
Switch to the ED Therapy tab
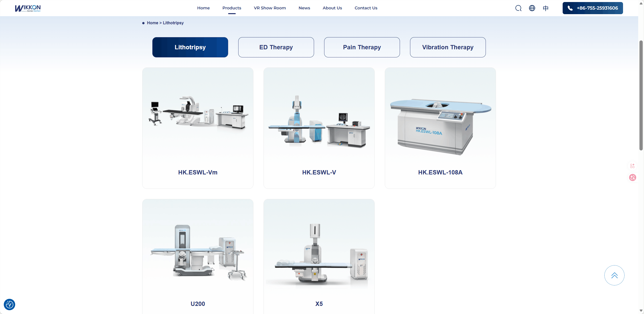(276, 47)
